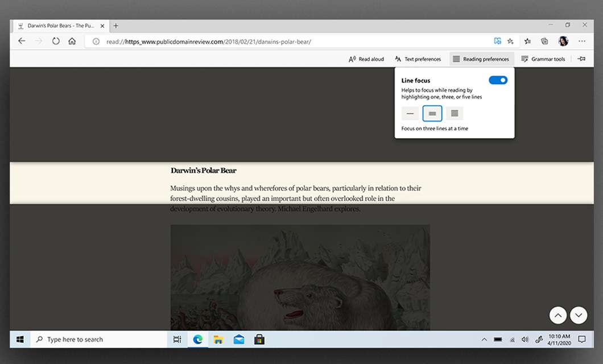Screen dimensions: 603x364
Task: Open Grammar tools
Action: (543, 59)
